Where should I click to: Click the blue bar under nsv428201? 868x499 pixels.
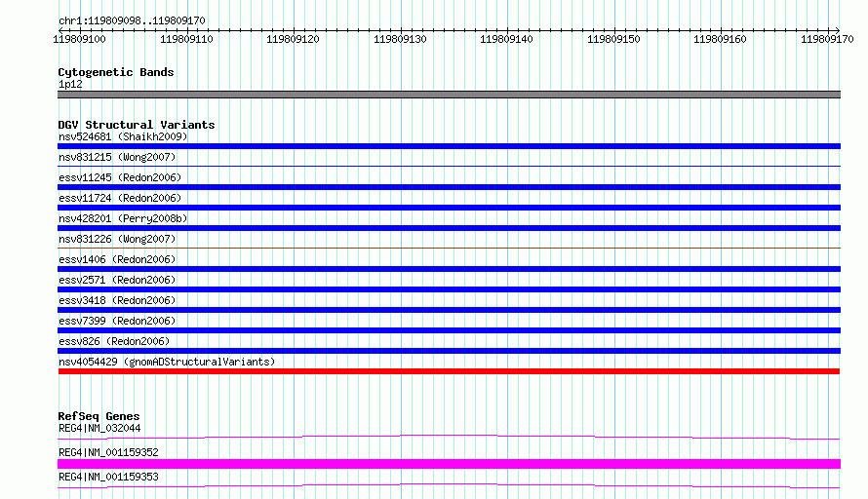pyautogui.click(x=449, y=228)
